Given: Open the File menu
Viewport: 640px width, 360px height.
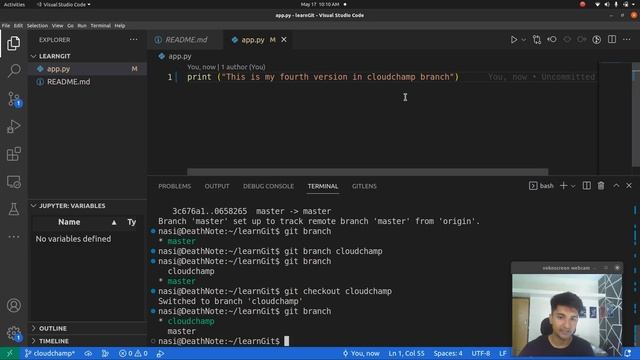Looking at the screenshot, I should click(6, 25).
